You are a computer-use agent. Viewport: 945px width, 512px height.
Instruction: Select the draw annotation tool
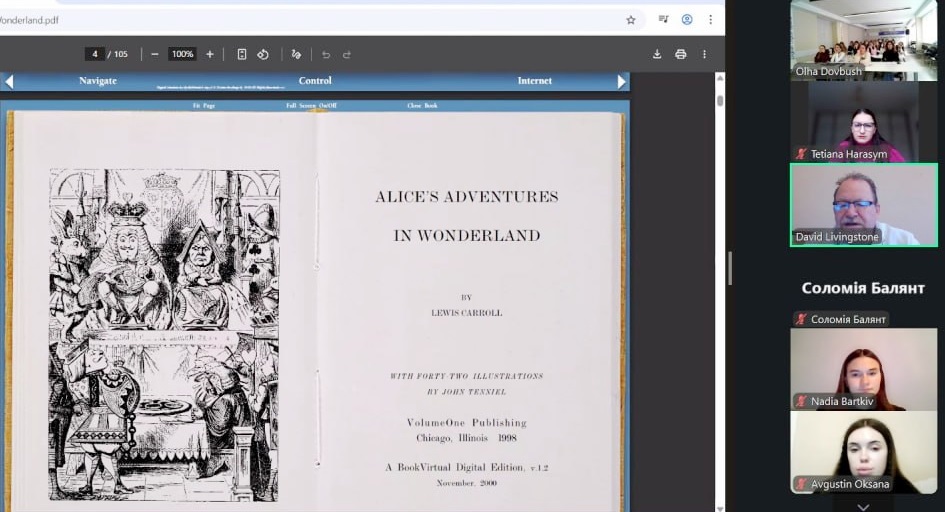(296, 54)
